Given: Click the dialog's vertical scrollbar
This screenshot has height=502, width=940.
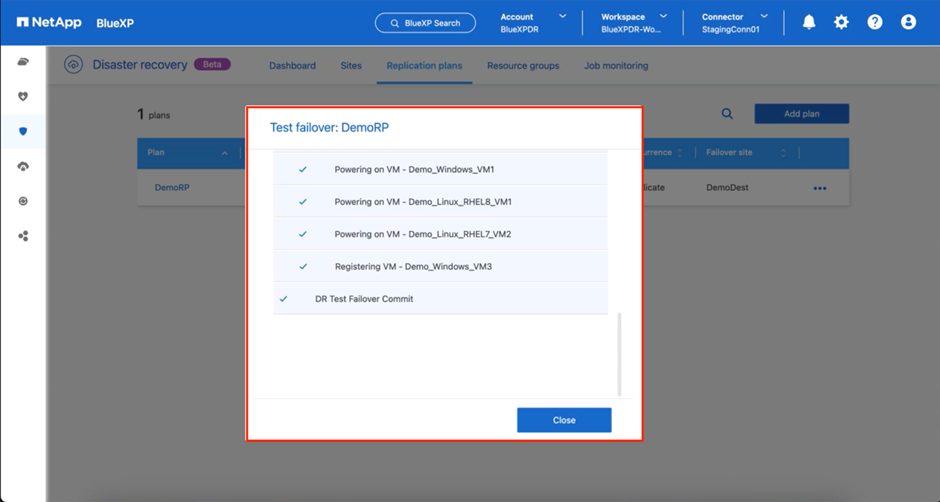Looking at the screenshot, I should [x=619, y=353].
